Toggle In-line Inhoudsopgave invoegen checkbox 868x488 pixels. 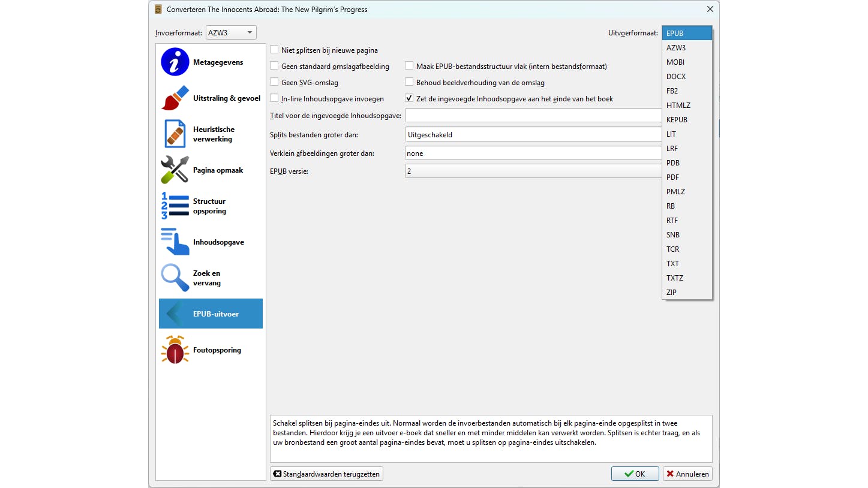click(x=274, y=99)
